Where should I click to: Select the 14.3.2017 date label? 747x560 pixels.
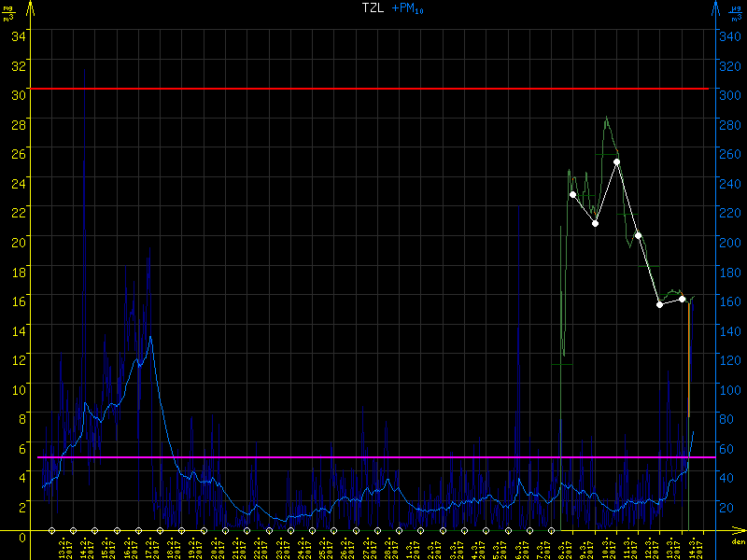pyautogui.click(x=693, y=546)
